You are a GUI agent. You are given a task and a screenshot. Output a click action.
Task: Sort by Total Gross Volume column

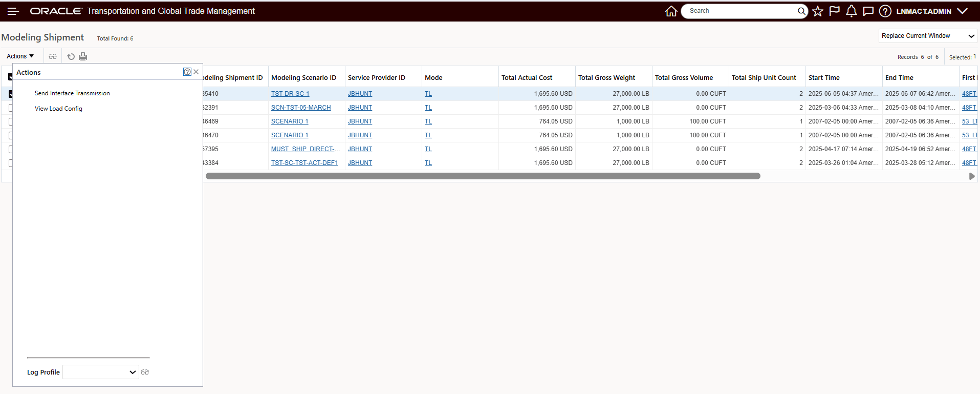click(x=684, y=78)
